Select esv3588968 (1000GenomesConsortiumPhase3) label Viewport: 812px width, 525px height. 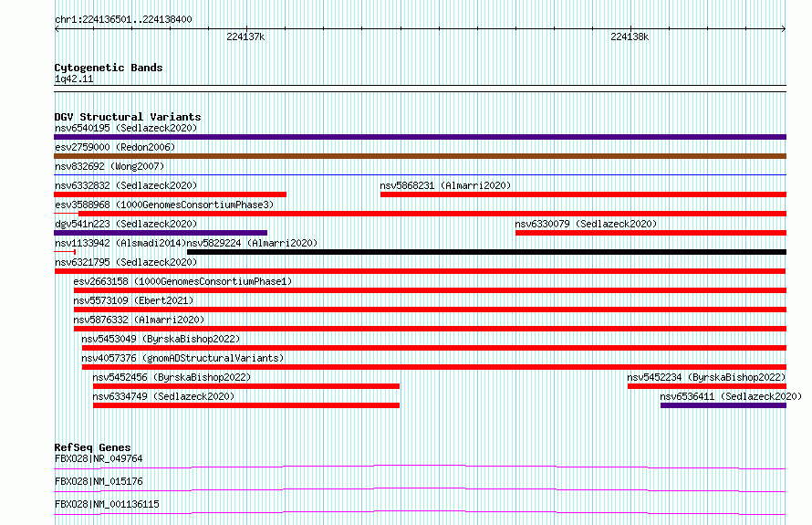tap(164, 205)
